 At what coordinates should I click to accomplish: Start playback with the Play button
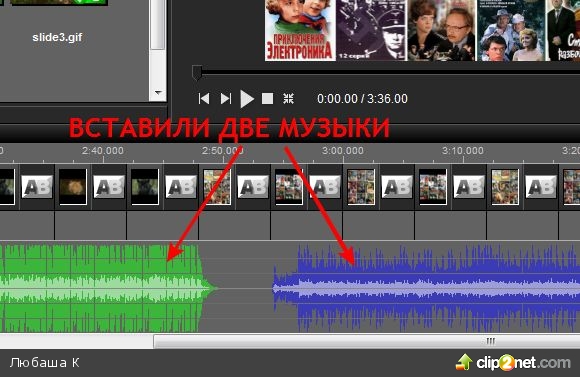click(247, 99)
